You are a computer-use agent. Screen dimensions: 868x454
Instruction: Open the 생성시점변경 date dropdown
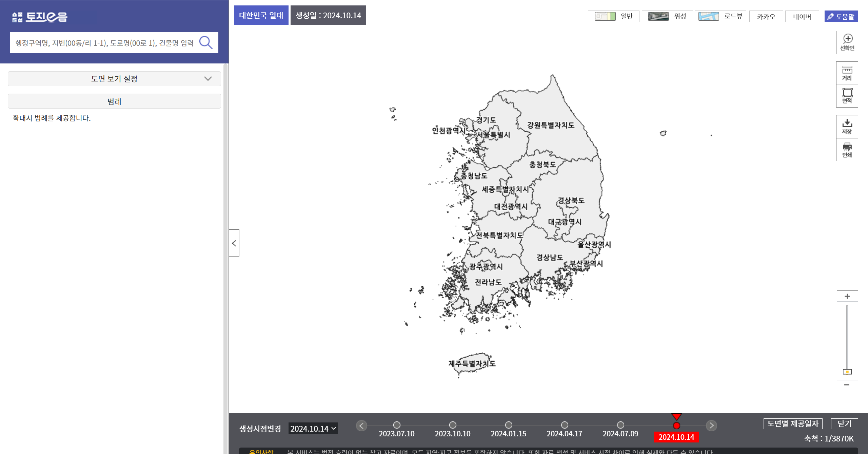313,429
